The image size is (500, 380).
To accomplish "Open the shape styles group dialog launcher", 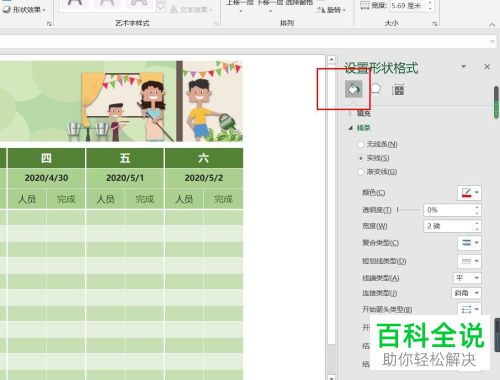I will [x=49, y=23].
